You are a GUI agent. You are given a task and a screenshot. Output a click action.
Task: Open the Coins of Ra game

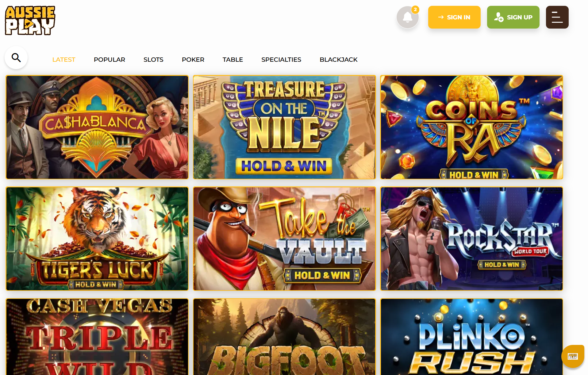click(x=472, y=127)
